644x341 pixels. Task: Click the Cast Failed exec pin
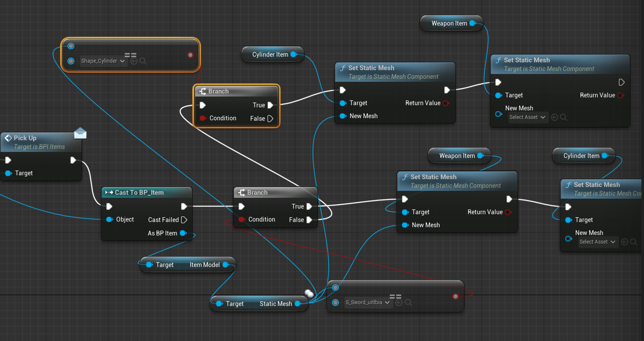pos(184,220)
